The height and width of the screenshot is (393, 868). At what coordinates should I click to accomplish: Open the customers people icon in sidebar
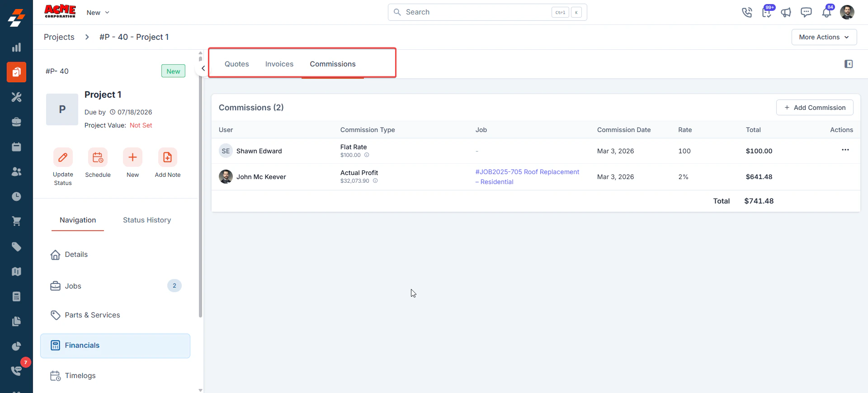pyautogui.click(x=16, y=171)
